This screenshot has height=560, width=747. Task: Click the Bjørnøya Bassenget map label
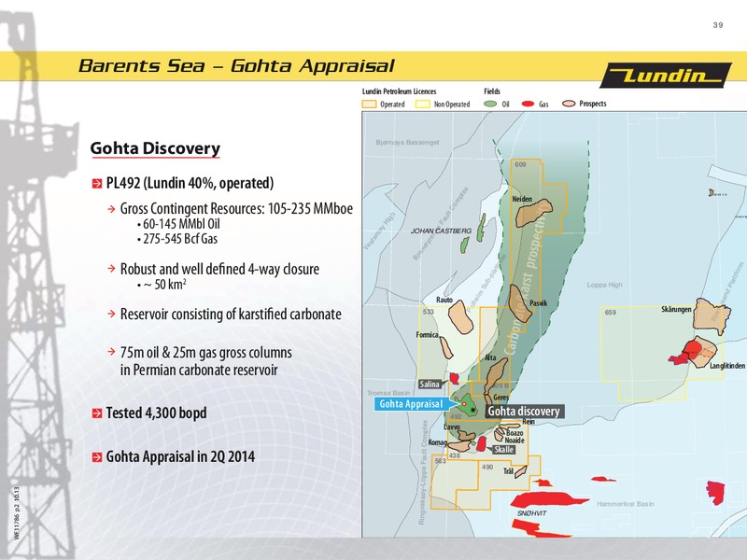407,143
